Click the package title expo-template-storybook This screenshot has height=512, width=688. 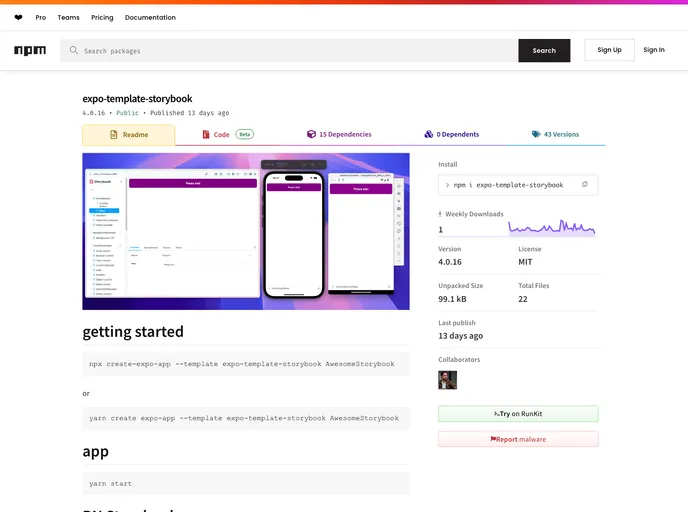point(137,99)
